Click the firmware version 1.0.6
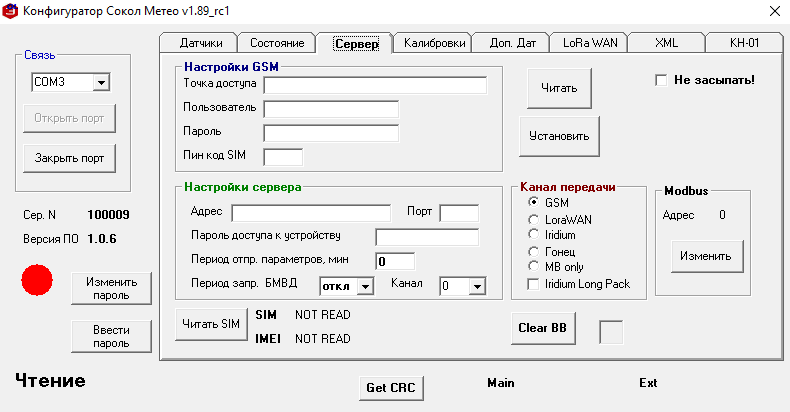The height and width of the screenshot is (412, 790). 102,239
